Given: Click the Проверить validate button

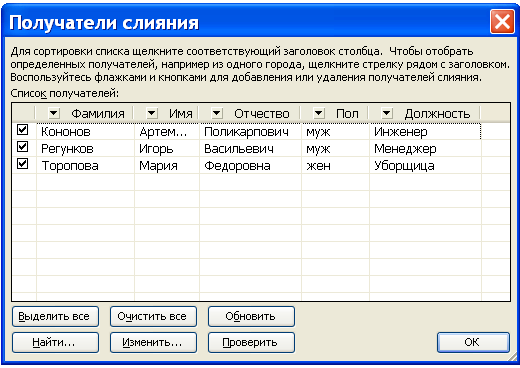Looking at the screenshot, I should click(x=251, y=342).
